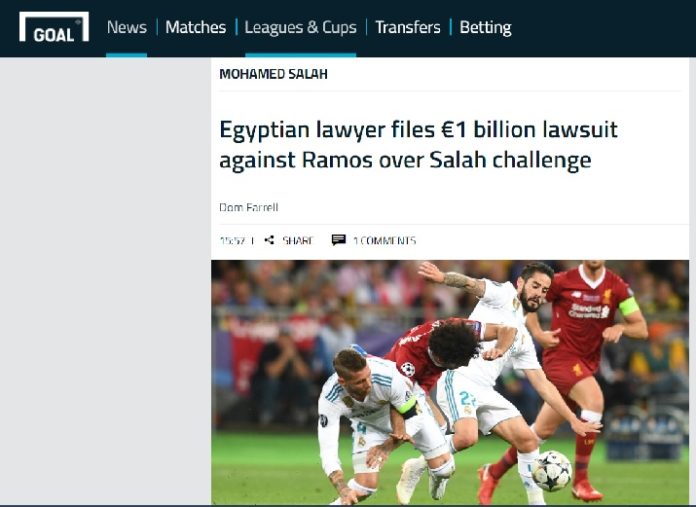Click the GOAL logo in header

pyautogui.click(x=54, y=27)
